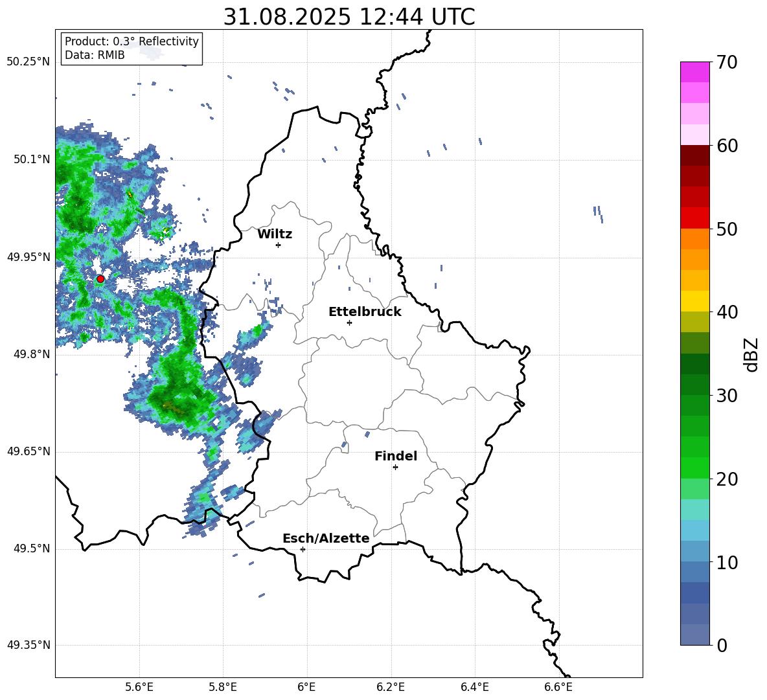Click the 49.5°N latitude label

(x=32, y=548)
